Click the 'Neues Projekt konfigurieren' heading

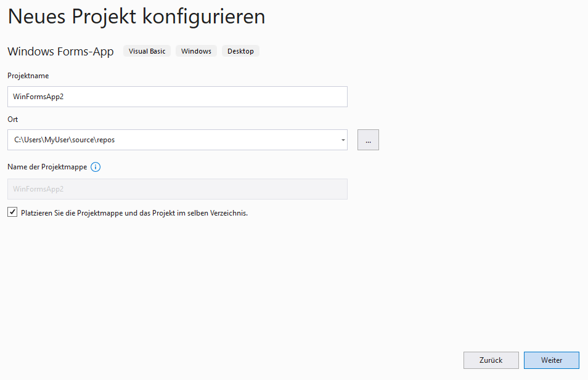[x=136, y=17]
